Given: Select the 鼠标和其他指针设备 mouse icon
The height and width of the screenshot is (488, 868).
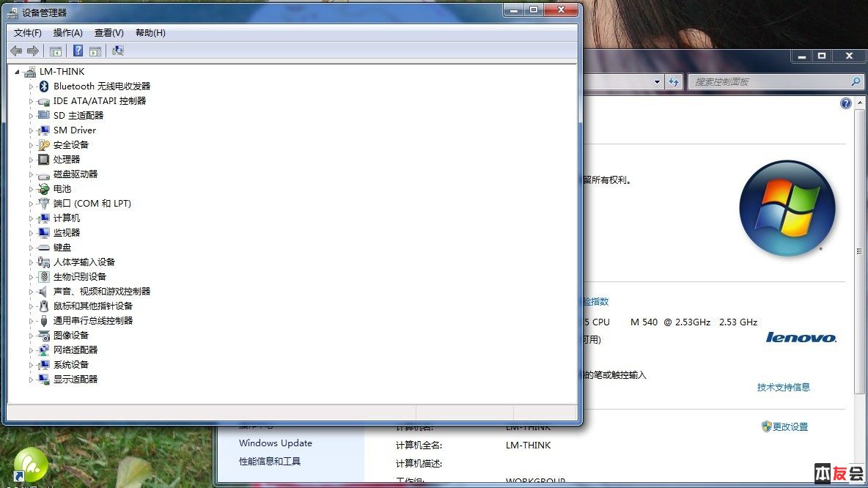Looking at the screenshot, I should coord(44,306).
